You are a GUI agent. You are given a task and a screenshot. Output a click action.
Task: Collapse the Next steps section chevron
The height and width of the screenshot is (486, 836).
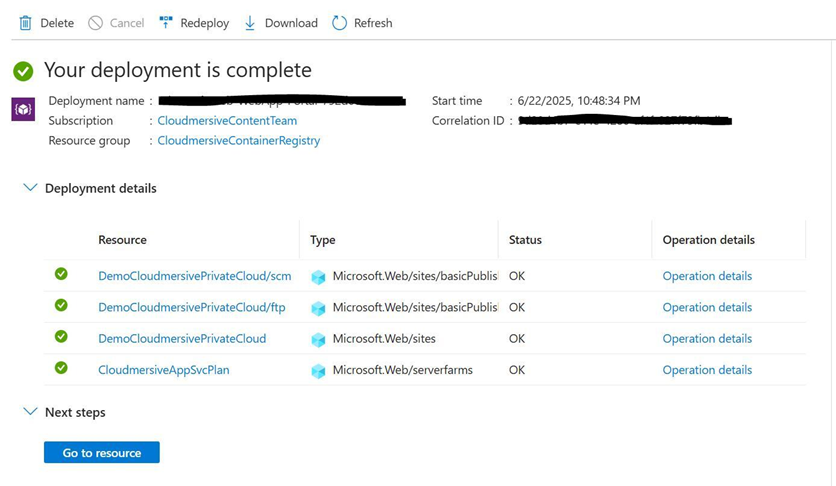30,411
